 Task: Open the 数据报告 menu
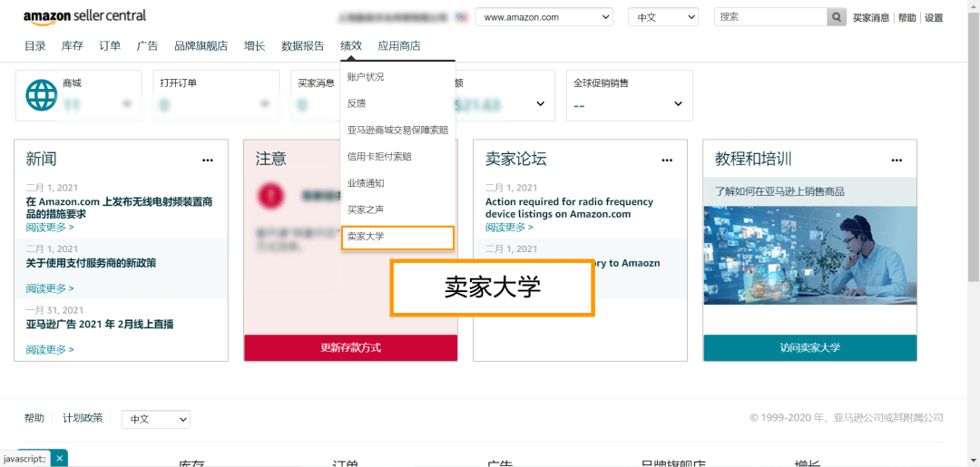302,45
